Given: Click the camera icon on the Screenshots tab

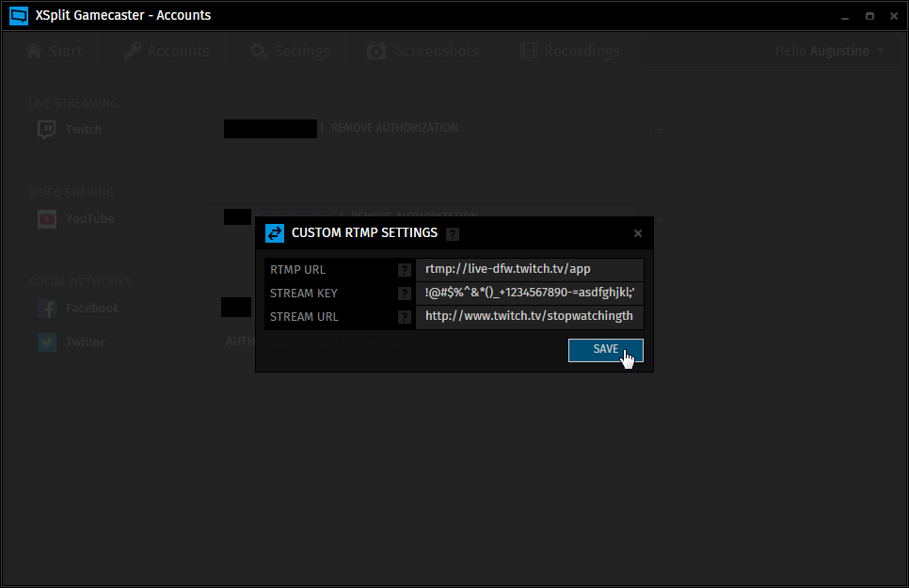Looking at the screenshot, I should coord(376,51).
